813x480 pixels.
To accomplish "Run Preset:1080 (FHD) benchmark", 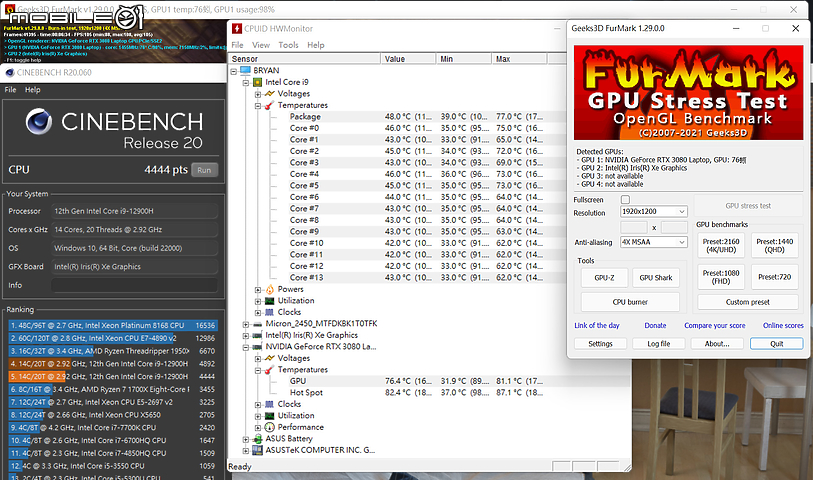I will (x=721, y=277).
